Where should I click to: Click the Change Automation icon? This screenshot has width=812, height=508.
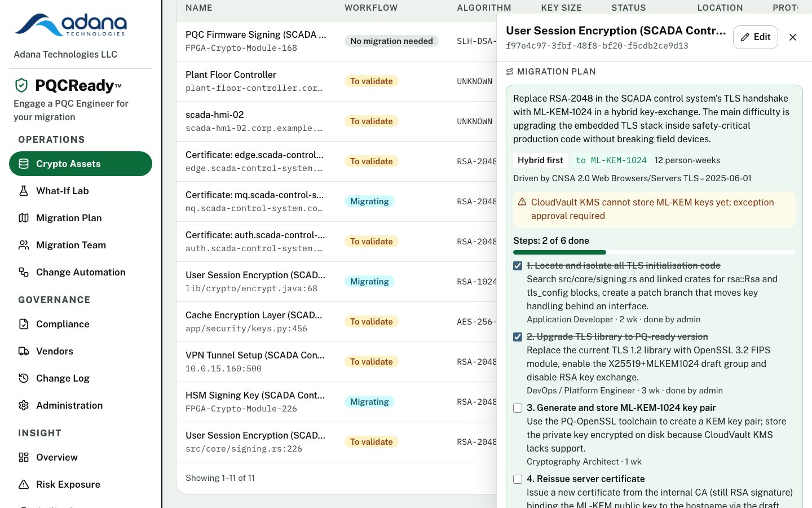[x=24, y=272]
